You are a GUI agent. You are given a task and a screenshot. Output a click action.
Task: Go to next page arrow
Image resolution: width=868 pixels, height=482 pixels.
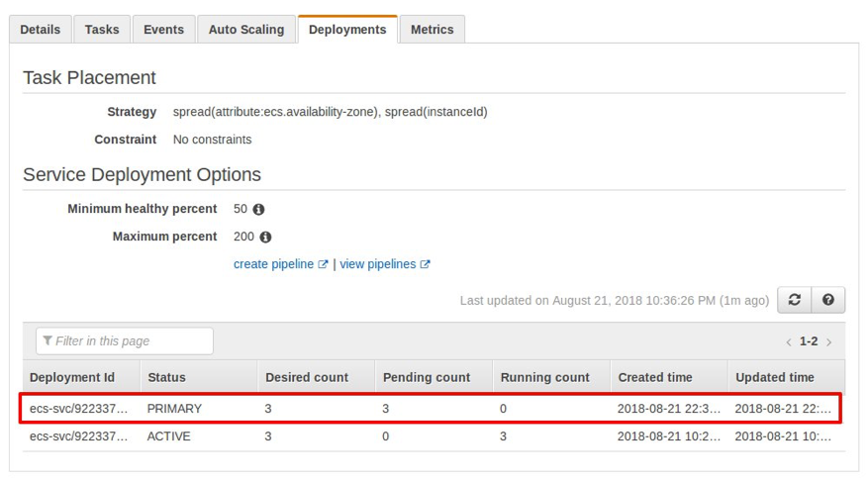(829, 341)
